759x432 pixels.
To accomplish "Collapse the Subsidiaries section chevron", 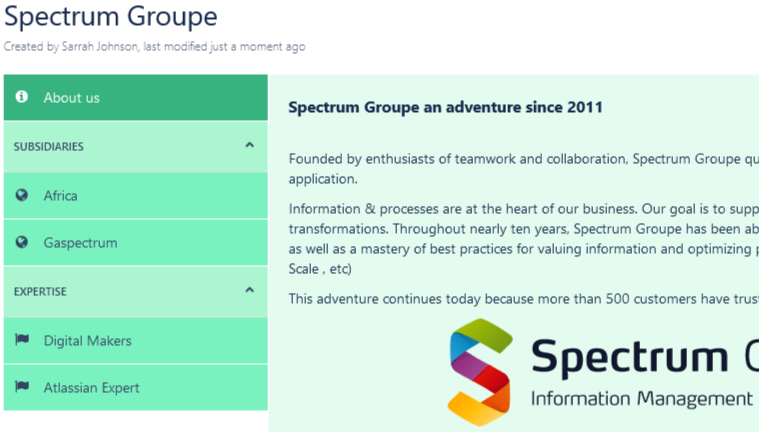I will coord(250,146).
